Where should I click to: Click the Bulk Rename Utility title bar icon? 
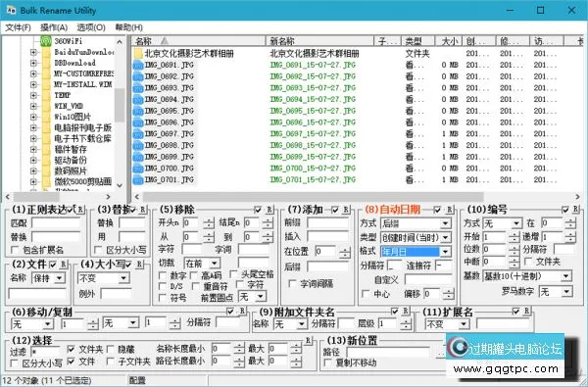coord(11,10)
